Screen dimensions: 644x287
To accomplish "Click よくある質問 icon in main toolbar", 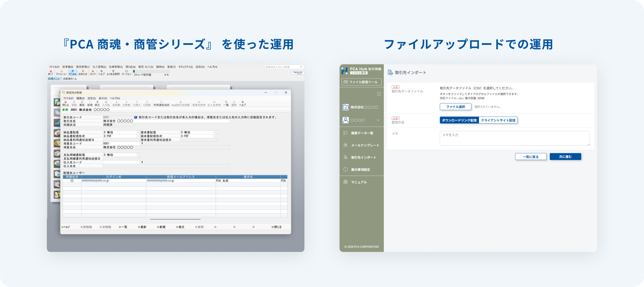I will click(113, 72).
